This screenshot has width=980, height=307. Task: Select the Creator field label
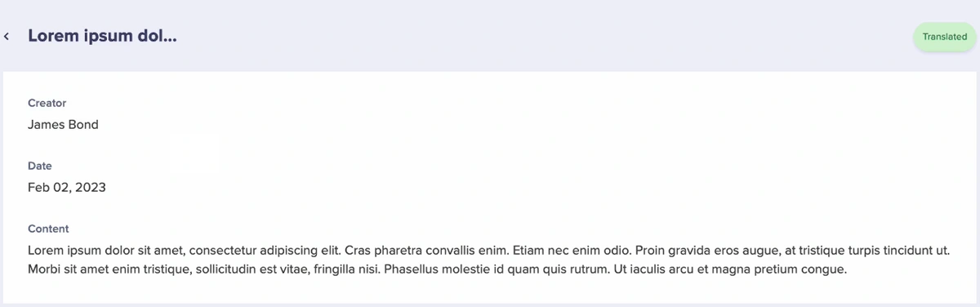click(47, 104)
